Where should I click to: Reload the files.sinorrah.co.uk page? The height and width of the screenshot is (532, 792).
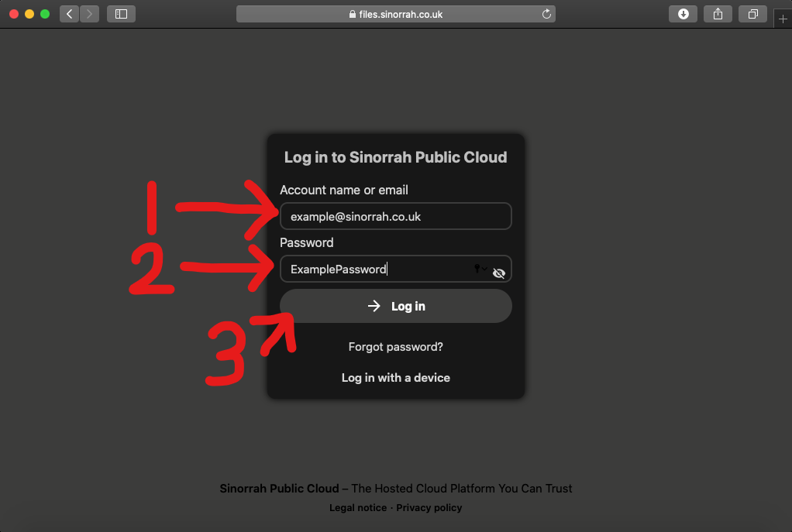pyautogui.click(x=546, y=14)
